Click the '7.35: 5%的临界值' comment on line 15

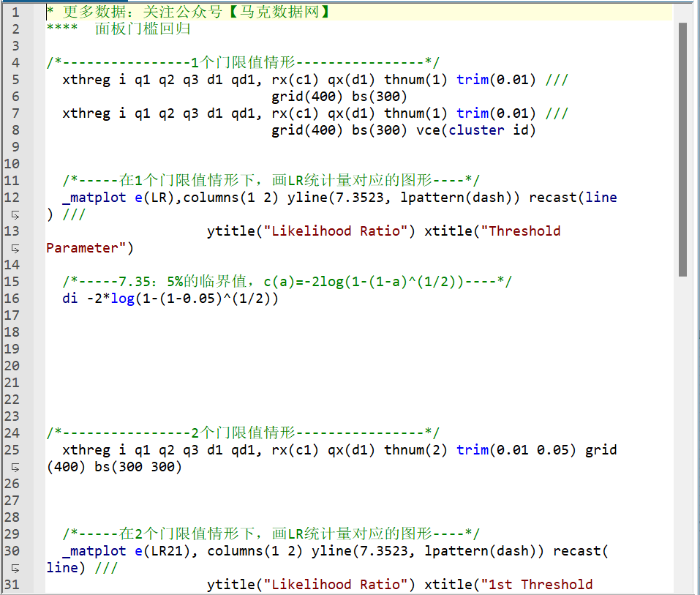tap(287, 282)
